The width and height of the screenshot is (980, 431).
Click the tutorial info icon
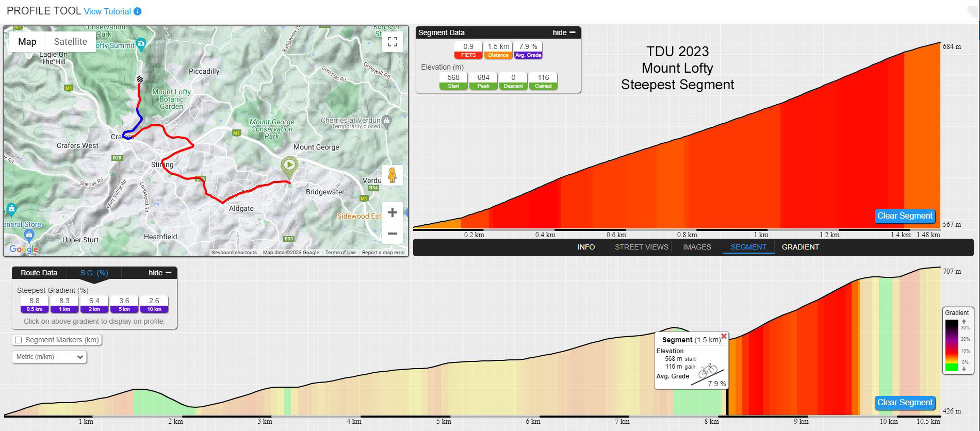click(x=137, y=11)
